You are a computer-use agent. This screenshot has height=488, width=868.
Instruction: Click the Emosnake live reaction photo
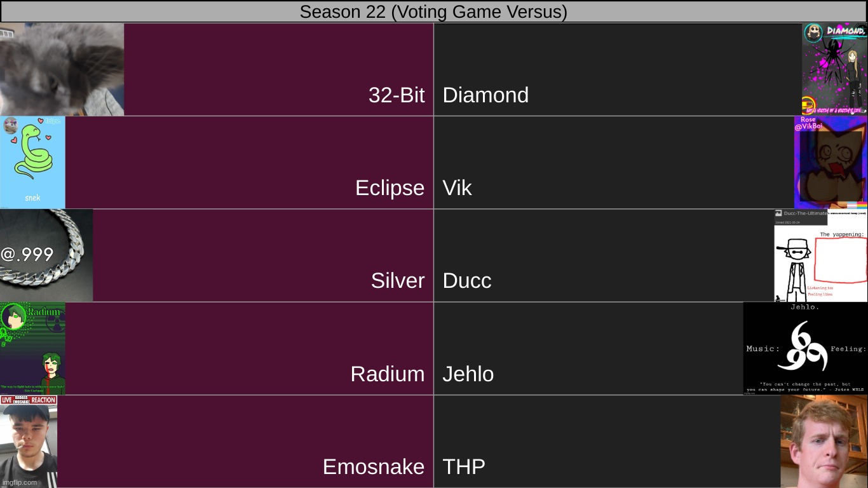coord(29,441)
